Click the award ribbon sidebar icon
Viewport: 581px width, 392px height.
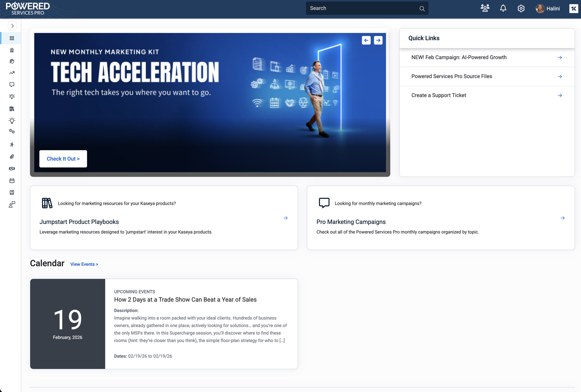coord(12,50)
